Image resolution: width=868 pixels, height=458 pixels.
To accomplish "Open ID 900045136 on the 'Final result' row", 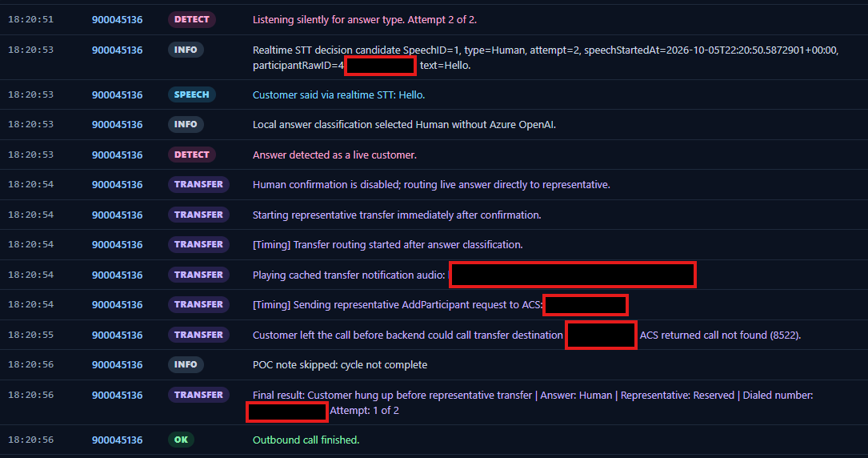I will pos(118,396).
